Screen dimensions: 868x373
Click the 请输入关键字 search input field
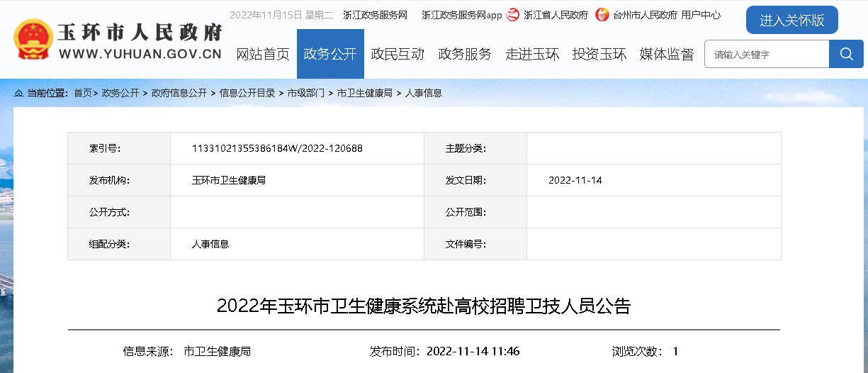[x=767, y=54]
